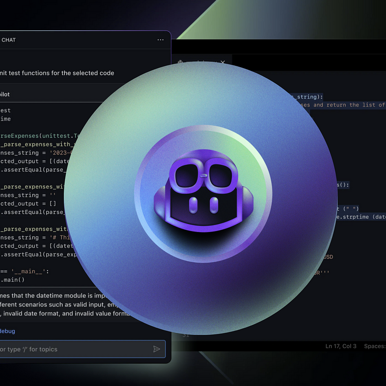
Task: Open the Spaces indentation setting in status bar
Action: pyautogui.click(x=375, y=346)
